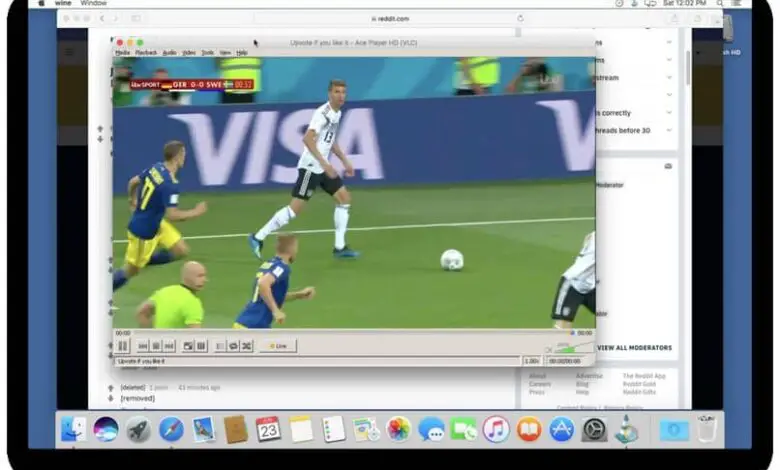Click the Safari share button
Viewport: 780px width, 470px height.
tap(675, 18)
